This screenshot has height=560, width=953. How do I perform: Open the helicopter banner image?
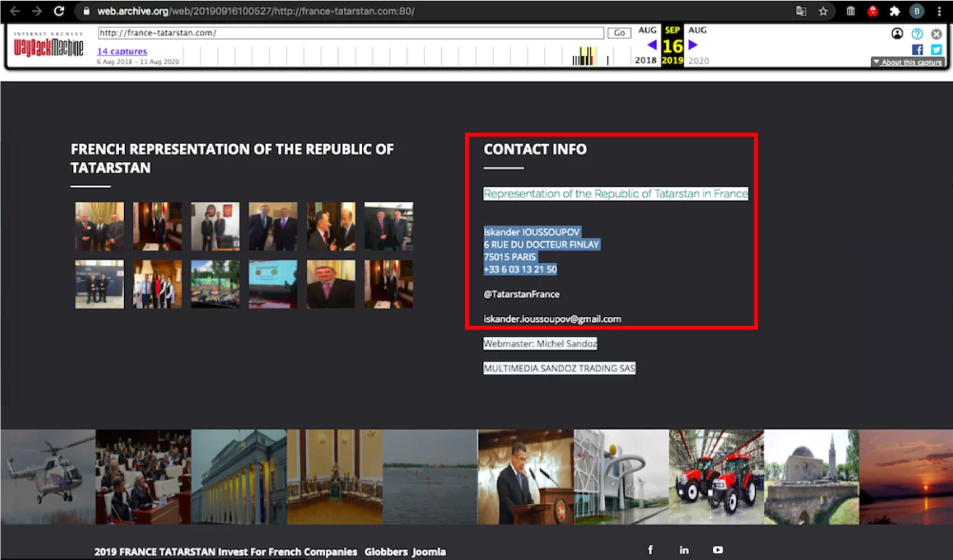tap(48, 477)
